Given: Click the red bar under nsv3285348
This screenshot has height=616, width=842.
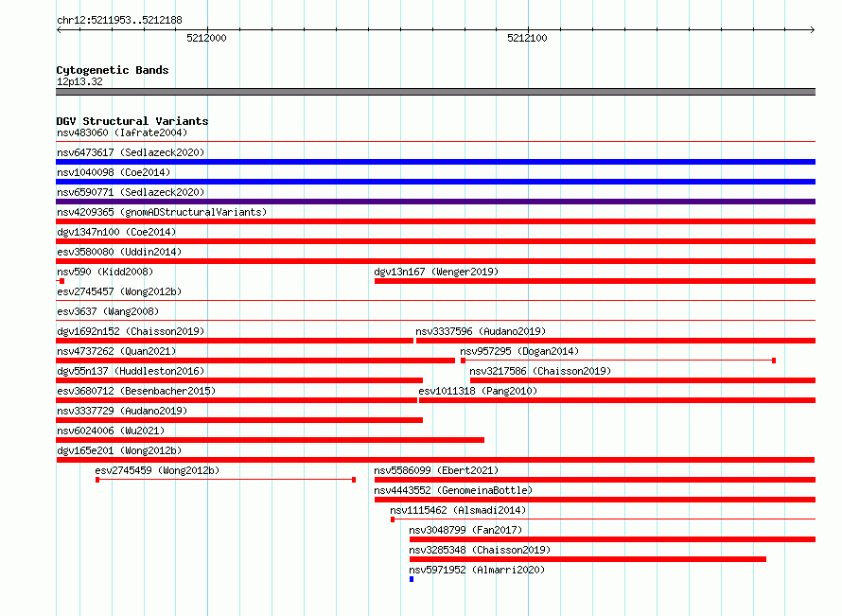Looking at the screenshot, I should tap(588, 559).
